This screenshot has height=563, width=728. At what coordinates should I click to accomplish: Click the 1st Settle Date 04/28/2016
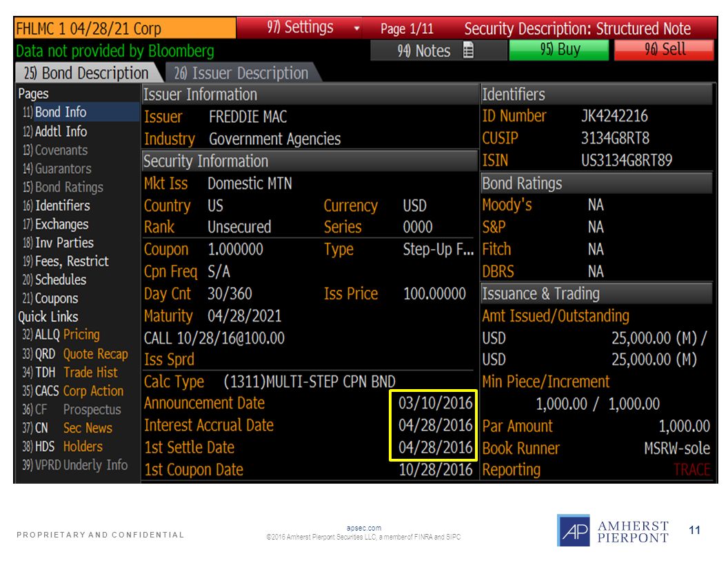click(x=436, y=447)
